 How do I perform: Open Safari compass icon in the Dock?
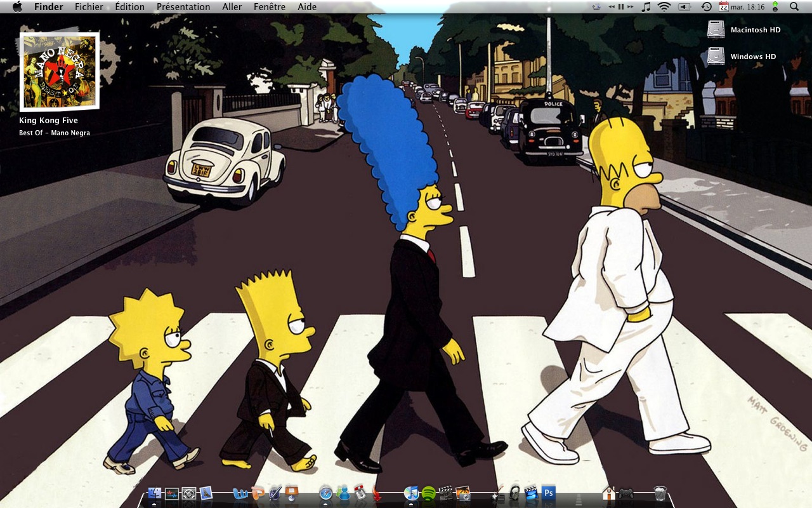(x=326, y=493)
